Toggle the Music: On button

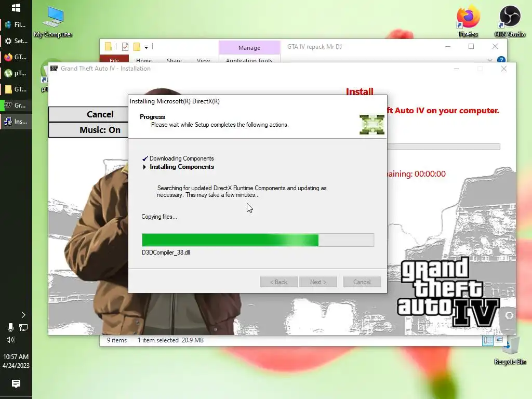(89, 130)
